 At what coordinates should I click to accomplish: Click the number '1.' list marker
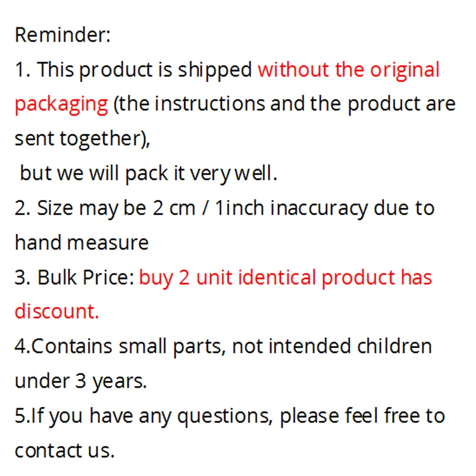pos(23,70)
